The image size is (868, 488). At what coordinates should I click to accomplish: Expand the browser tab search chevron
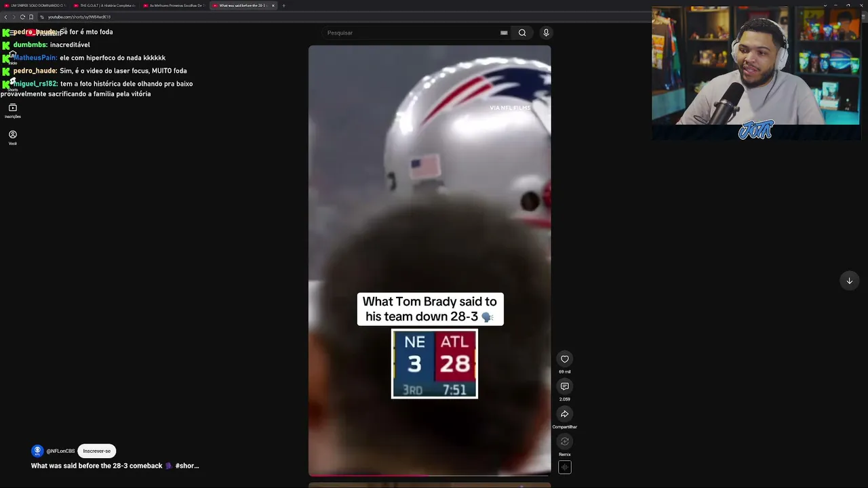coord(825,5)
